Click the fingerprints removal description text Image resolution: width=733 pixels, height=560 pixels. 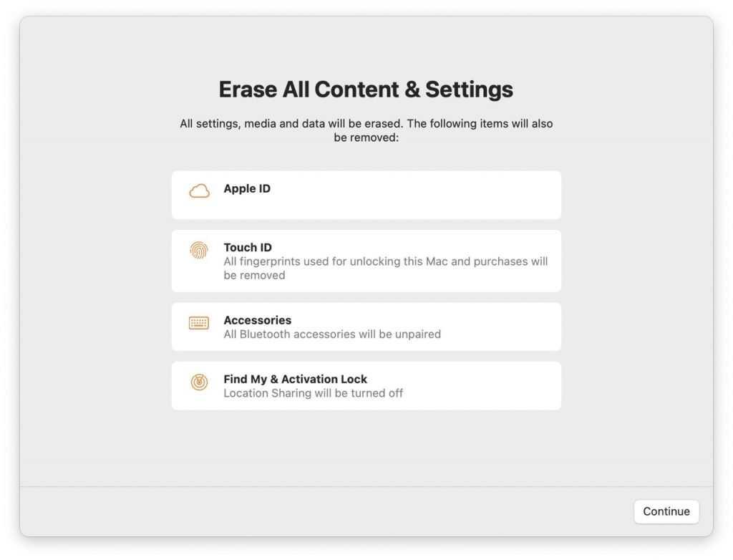click(x=385, y=268)
